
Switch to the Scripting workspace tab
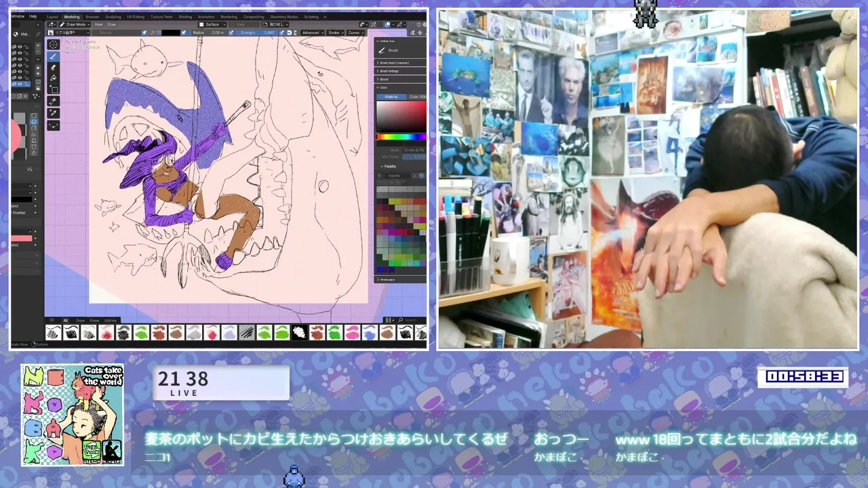pyautogui.click(x=311, y=17)
